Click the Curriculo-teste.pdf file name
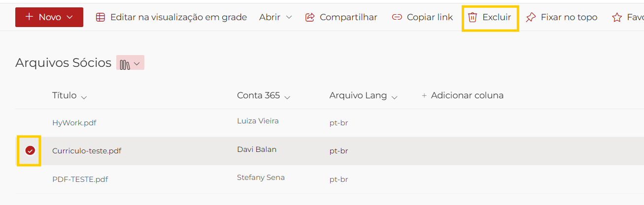 tap(87, 151)
